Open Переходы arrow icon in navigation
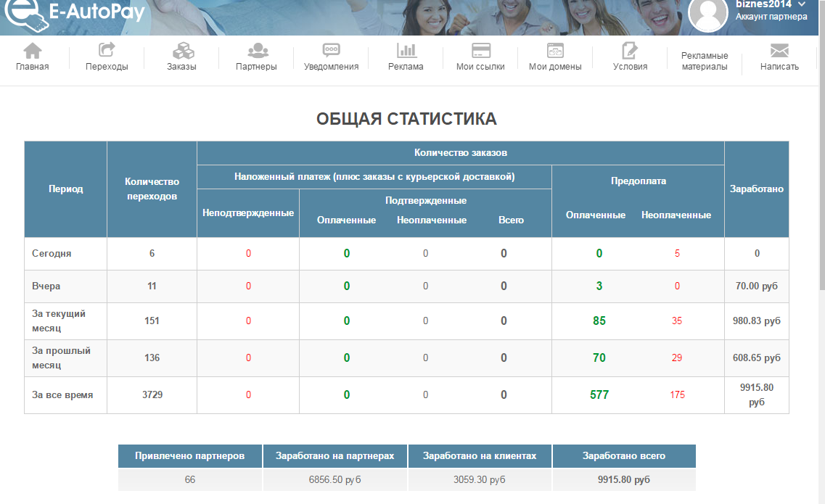Screen dimensions: 825x504 coord(107,50)
